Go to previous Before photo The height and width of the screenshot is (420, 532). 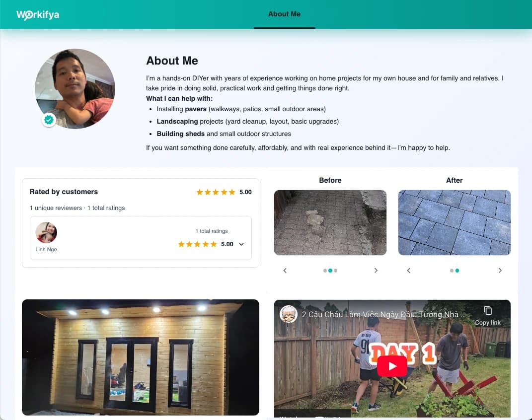pyautogui.click(x=285, y=271)
